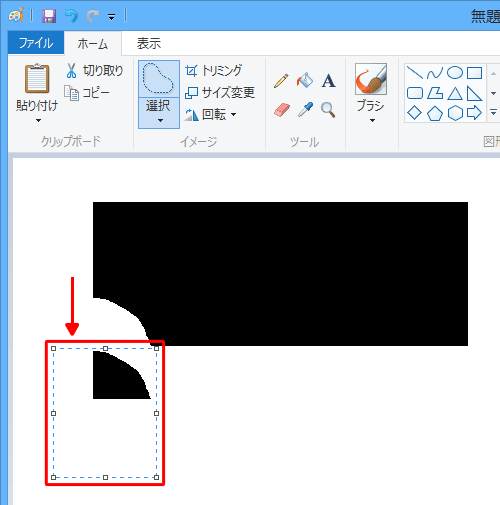Viewport: 500px width, 505px height.
Task: Select the Hexagon shape
Action: [455, 113]
